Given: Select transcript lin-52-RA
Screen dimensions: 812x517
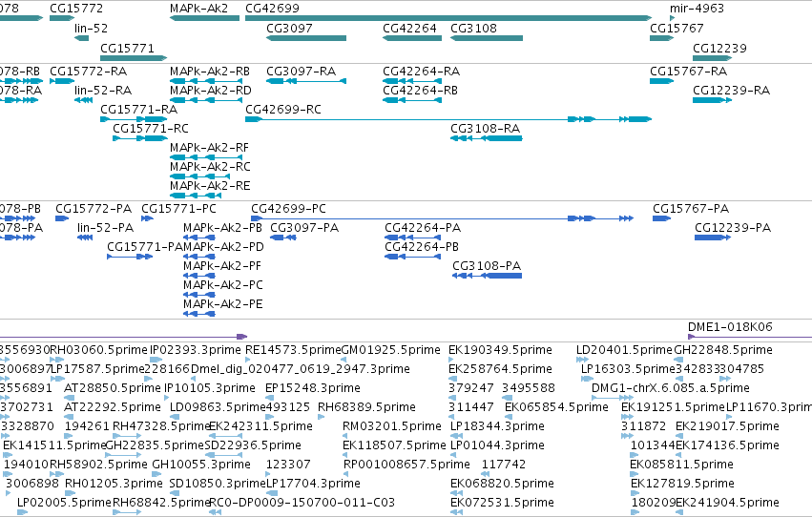Looking at the screenshot, I should (83, 100).
